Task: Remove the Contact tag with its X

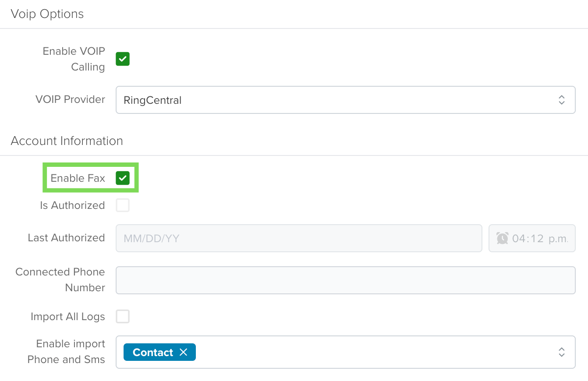Action: [x=184, y=352]
